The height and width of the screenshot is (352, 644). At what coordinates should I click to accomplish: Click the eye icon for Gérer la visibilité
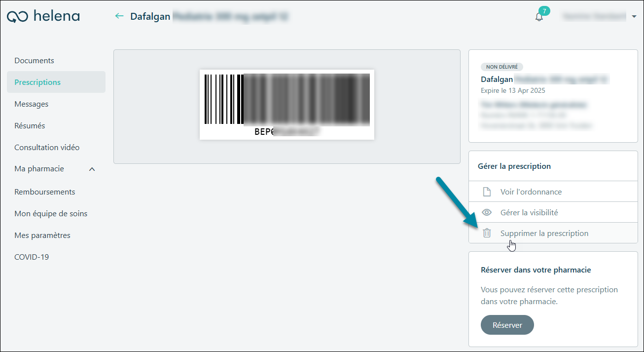[x=487, y=212]
